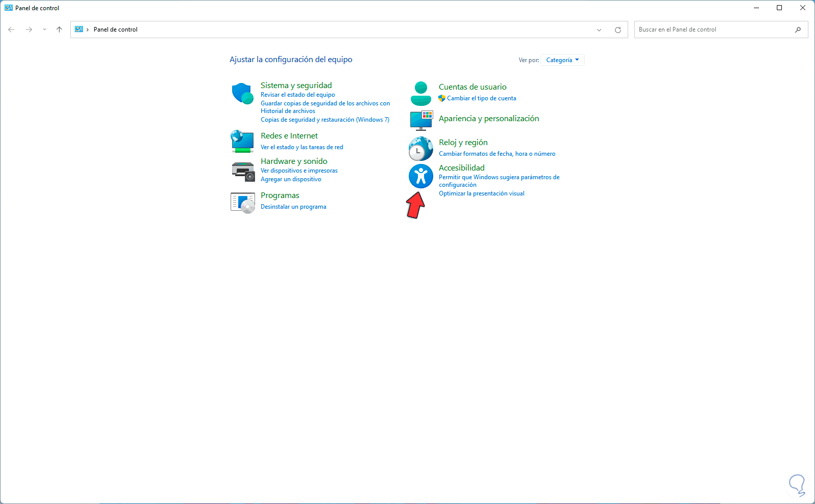Open Hardware y sonido category link
Image resolution: width=815 pixels, height=504 pixels.
tap(294, 161)
